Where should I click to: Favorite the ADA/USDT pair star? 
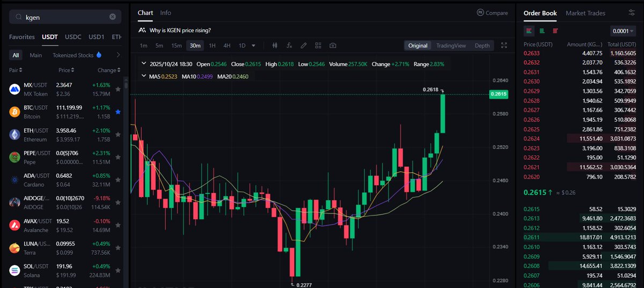(118, 180)
